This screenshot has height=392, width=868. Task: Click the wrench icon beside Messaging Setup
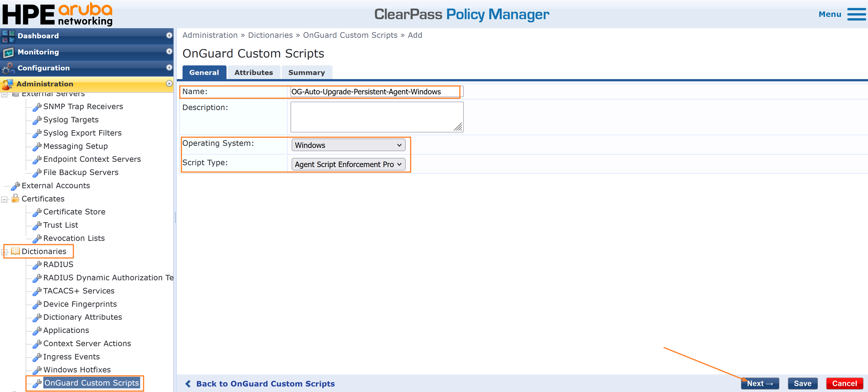tap(37, 147)
